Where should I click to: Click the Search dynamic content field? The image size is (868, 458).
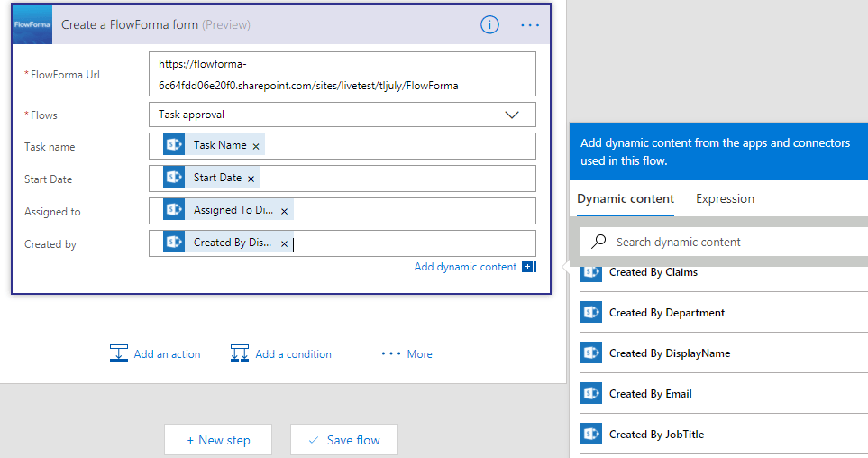coord(724,242)
